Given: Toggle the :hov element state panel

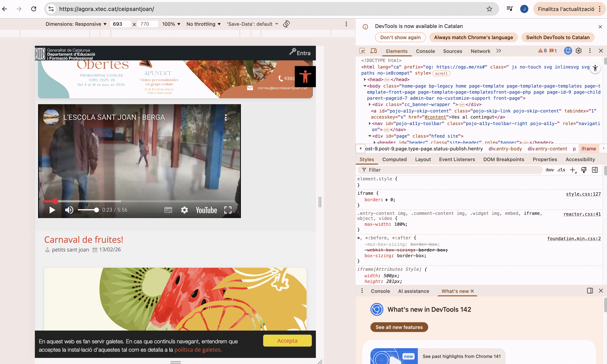Looking at the screenshot, I should tap(549, 170).
